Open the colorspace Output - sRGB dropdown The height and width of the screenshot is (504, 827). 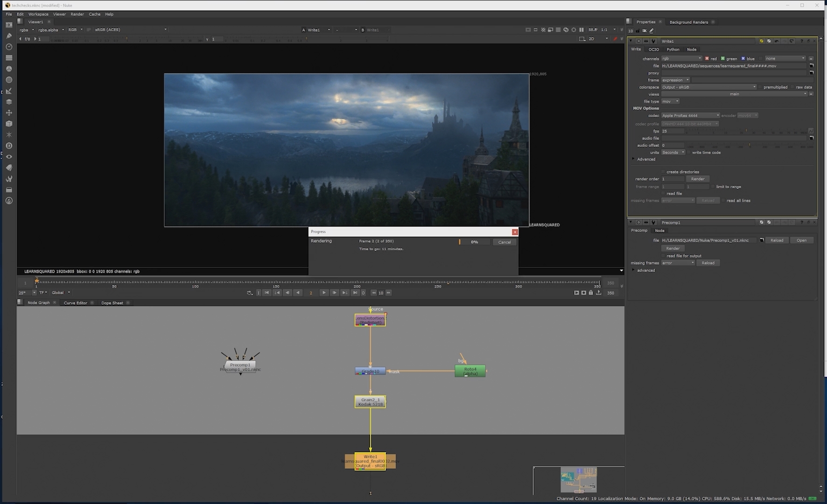[x=708, y=87]
